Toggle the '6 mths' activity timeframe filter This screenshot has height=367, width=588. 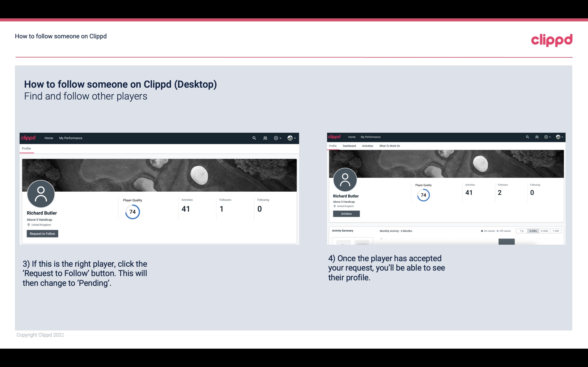point(533,231)
